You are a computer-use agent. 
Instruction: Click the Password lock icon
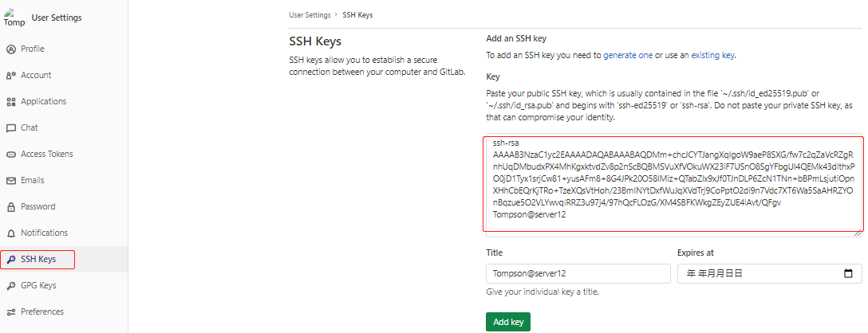(11, 206)
